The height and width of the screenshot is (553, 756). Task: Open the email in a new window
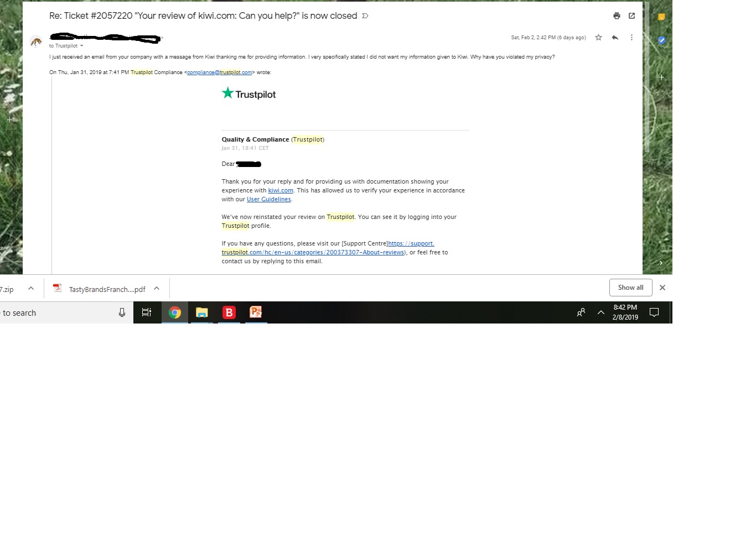point(631,16)
